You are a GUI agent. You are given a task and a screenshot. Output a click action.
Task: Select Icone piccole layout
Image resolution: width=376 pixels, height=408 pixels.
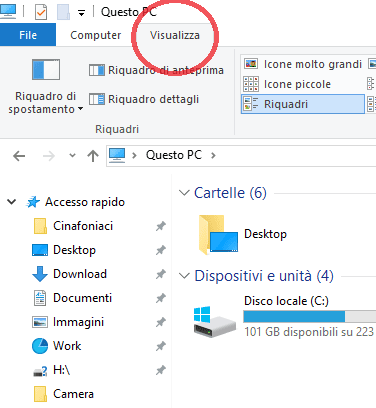(x=287, y=84)
